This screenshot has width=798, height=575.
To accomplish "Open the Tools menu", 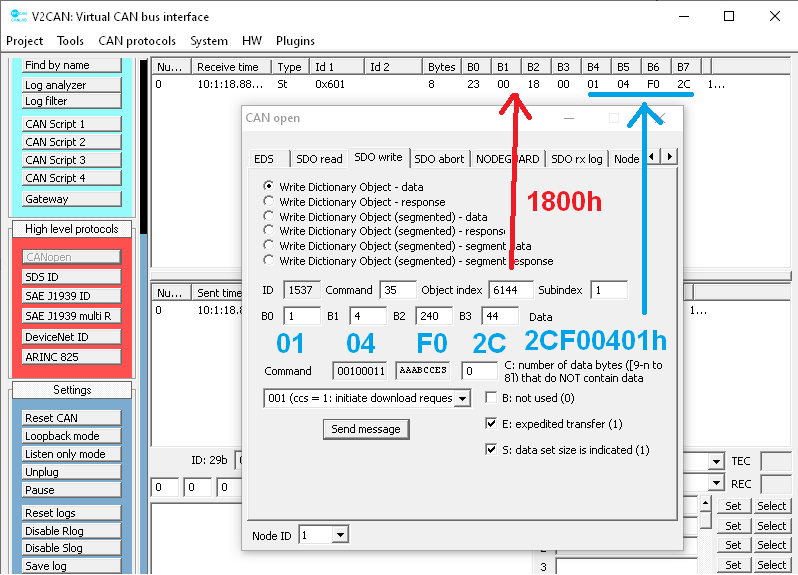I will click(x=70, y=41).
